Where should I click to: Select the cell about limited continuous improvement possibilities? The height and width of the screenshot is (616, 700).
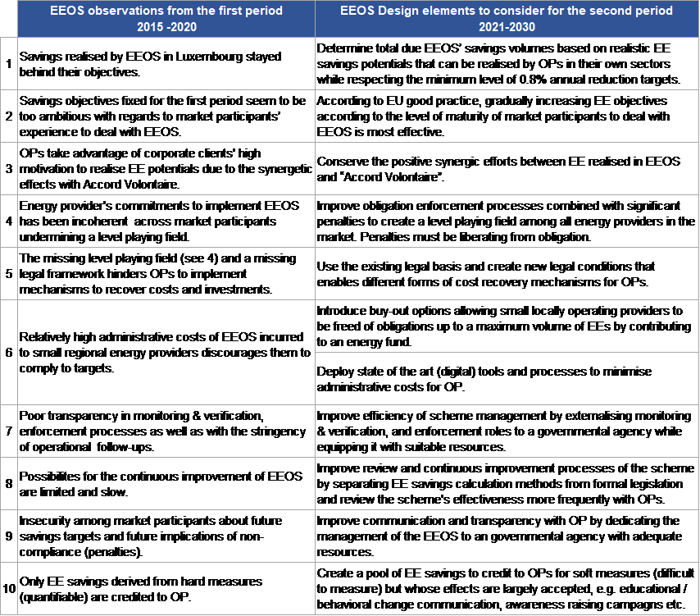click(x=166, y=484)
